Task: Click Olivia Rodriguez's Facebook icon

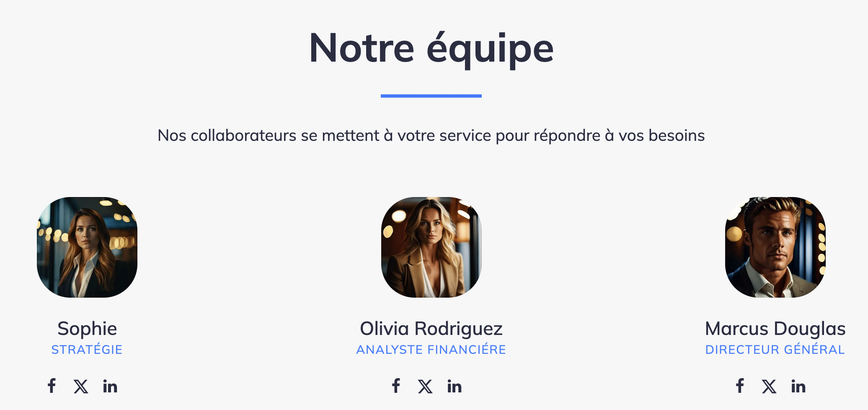Action: click(396, 386)
